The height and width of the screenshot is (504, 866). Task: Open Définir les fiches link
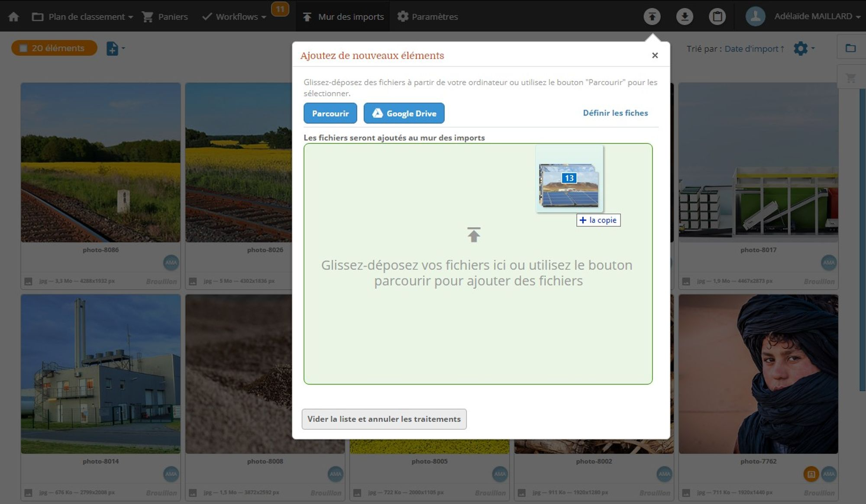pyautogui.click(x=615, y=113)
